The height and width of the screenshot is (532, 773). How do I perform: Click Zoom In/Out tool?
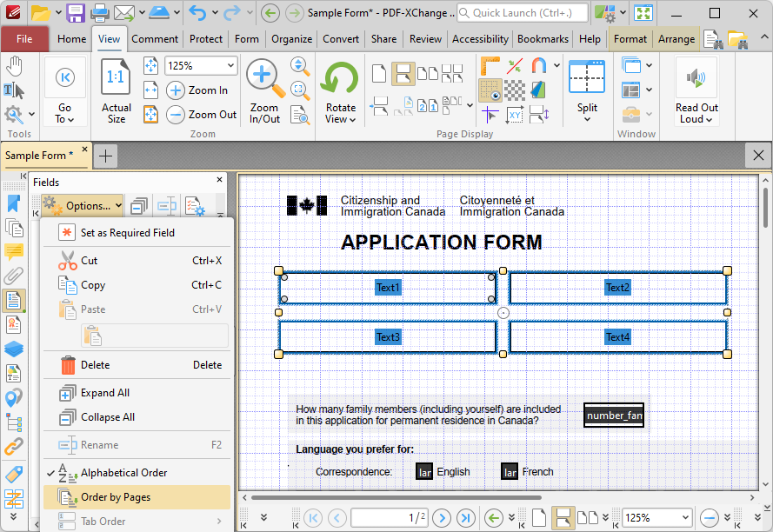click(x=264, y=90)
